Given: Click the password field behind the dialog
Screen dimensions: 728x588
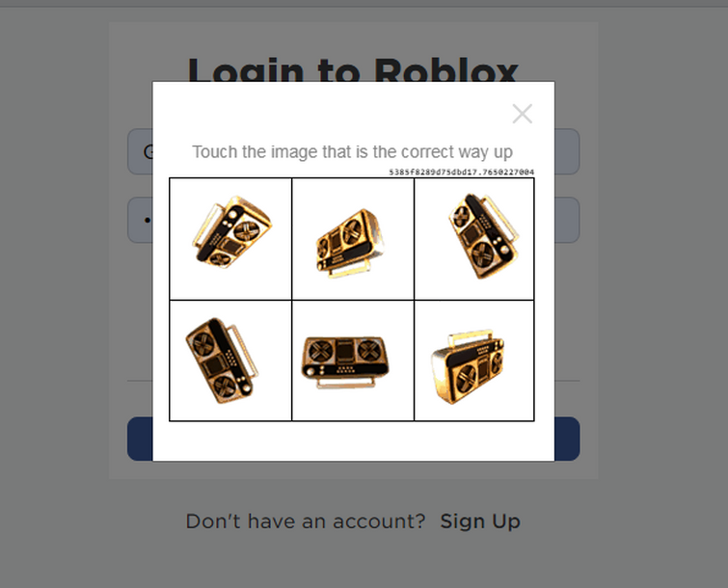Looking at the screenshot, I should click(140, 220).
